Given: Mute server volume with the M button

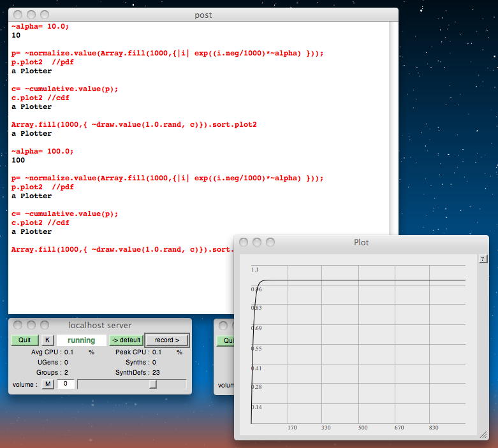Looking at the screenshot, I should point(48,384).
